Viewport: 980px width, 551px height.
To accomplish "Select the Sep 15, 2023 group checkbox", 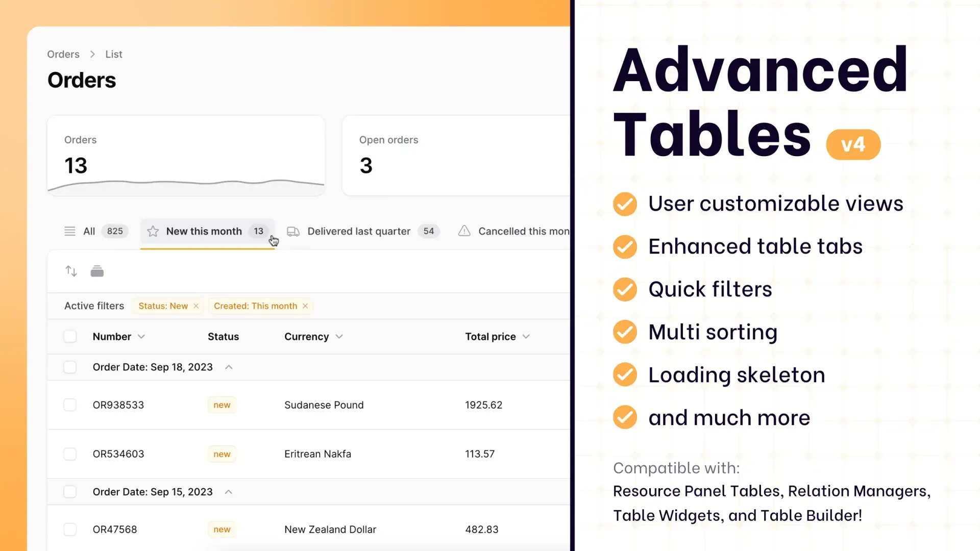I will pos(70,492).
